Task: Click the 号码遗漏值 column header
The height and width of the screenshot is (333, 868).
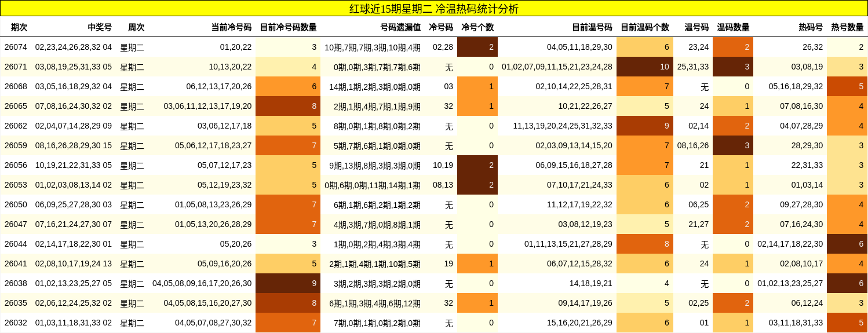Action: coord(400,27)
